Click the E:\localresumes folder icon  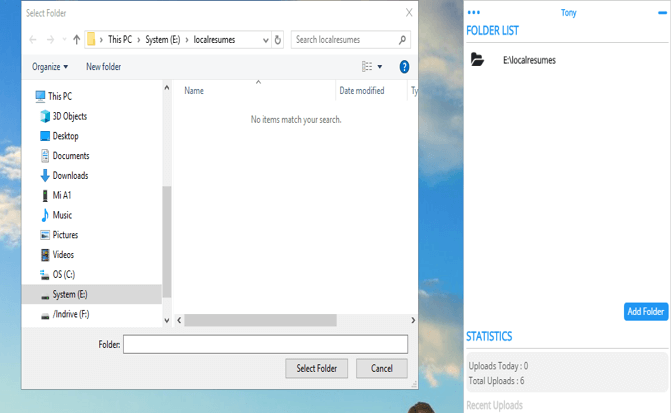tap(478, 60)
